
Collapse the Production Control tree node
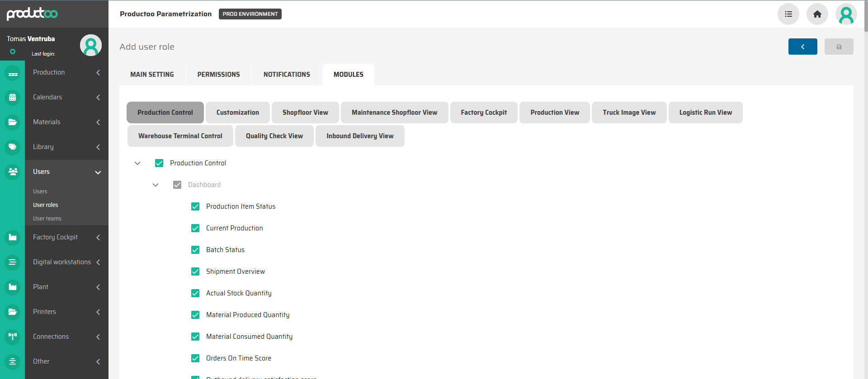point(137,163)
